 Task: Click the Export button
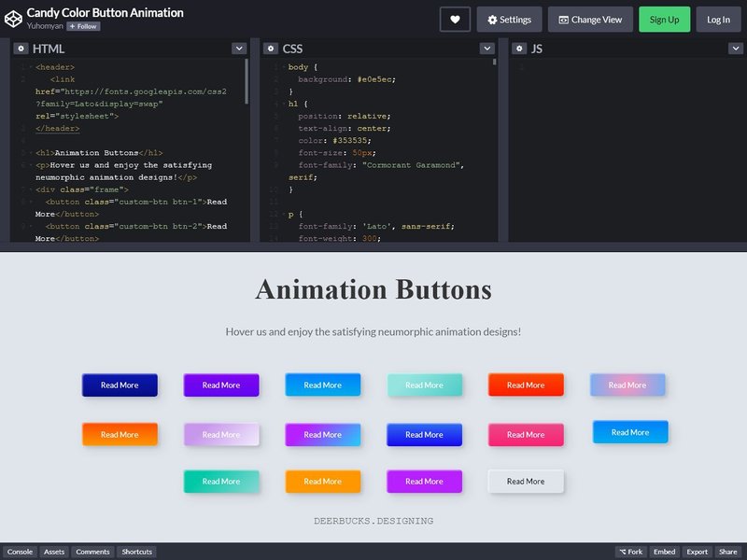pyautogui.click(x=697, y=552)
